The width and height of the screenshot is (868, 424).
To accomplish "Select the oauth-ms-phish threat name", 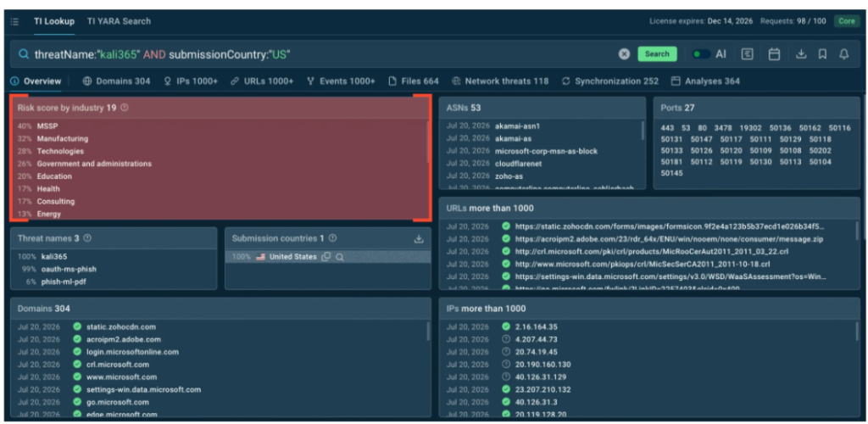I will pos(69,269).
